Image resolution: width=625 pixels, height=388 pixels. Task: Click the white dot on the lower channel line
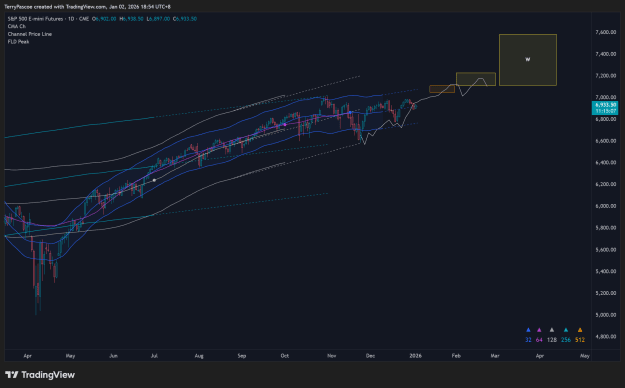click(x=154, y=180)
